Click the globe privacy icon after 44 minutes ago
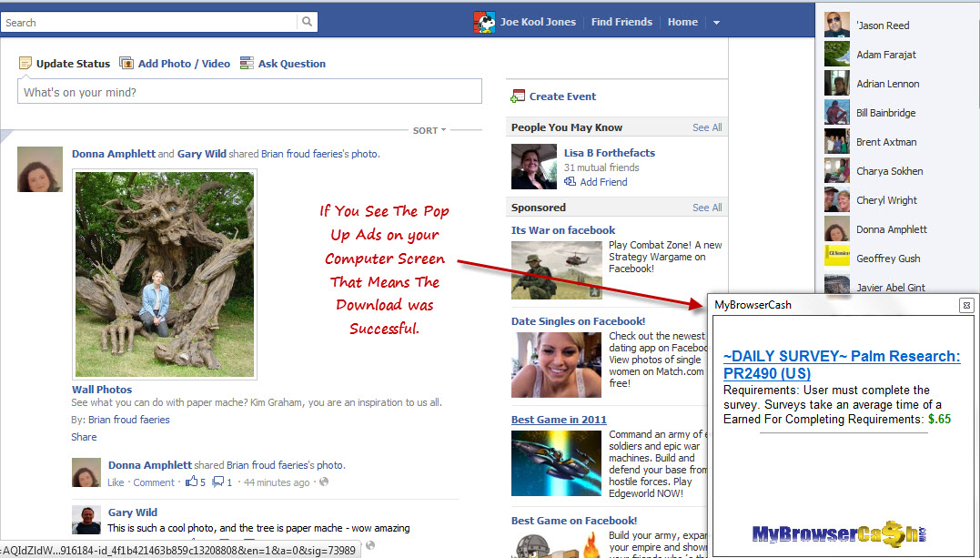This screenshot has width=980, height=558. (324, 482)
